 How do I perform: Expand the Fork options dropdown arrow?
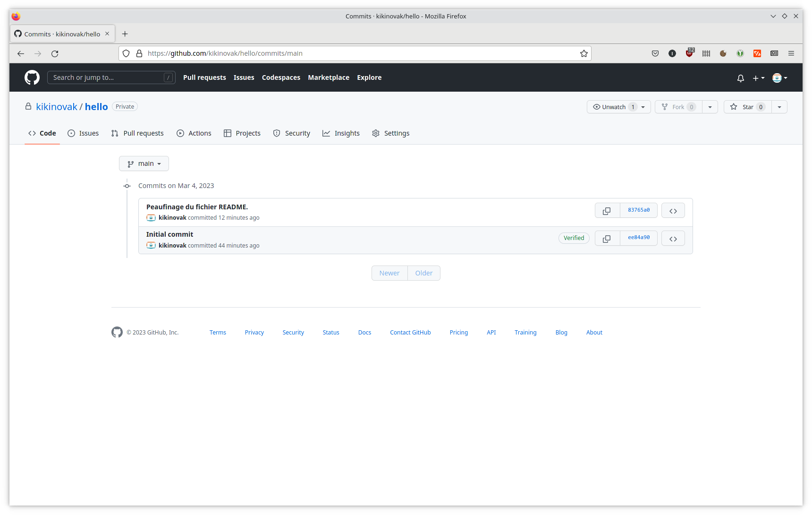(710, 107)
